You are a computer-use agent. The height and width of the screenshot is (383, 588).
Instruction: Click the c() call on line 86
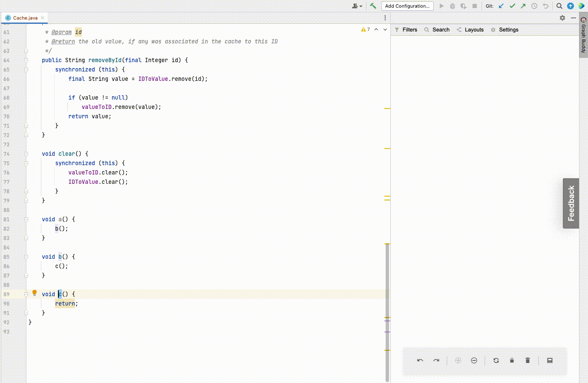click(60, 266)
